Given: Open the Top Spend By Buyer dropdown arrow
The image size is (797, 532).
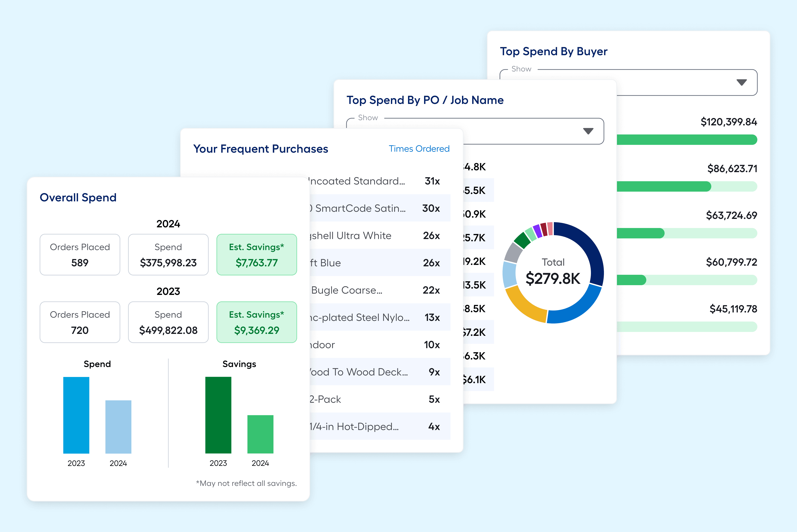Looking at the screenshot, I should [741, 82].
